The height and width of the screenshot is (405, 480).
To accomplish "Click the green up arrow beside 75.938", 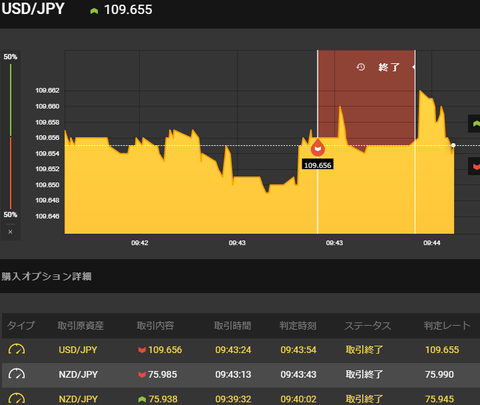I will point(142,399).
